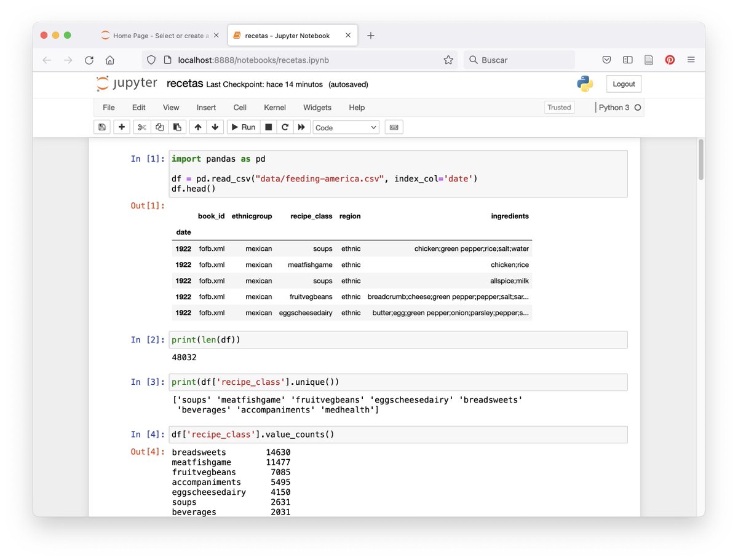Toggle the browser sidebar icon
This screenshot has width=738, height=560.
627,60
